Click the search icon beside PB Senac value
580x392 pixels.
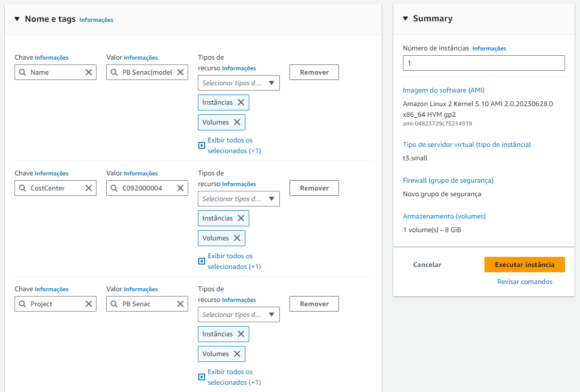pyautogui.click(x=113, y=304)
